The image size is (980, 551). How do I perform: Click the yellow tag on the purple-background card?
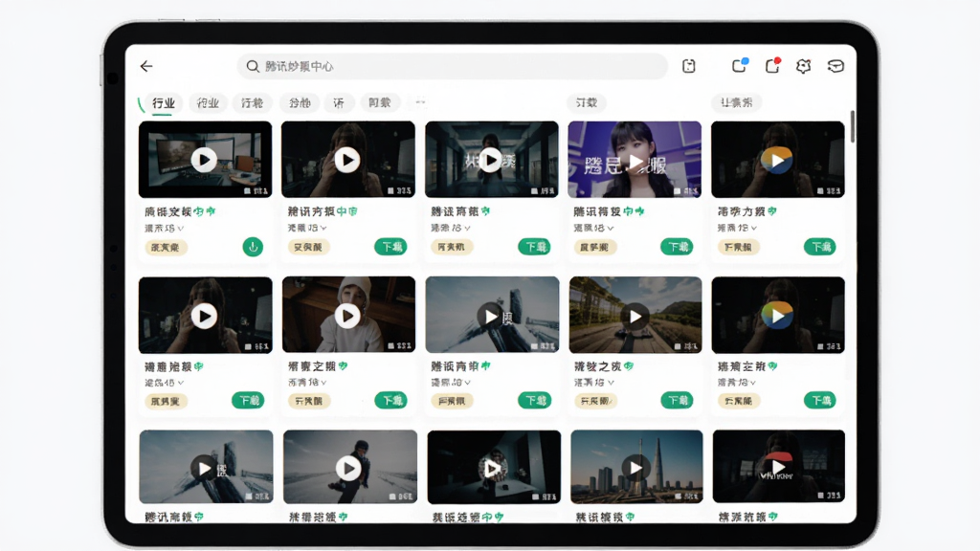pos(594,247)
